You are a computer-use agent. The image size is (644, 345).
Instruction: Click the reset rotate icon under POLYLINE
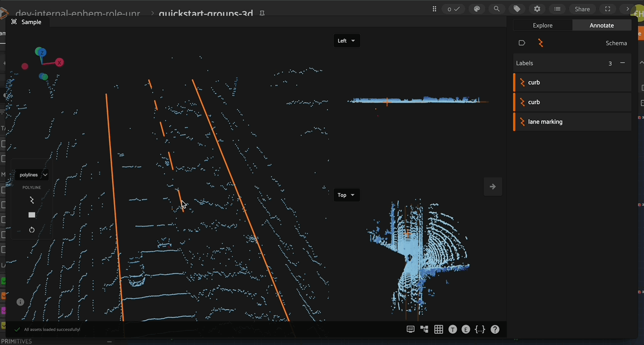coord(32,230)
